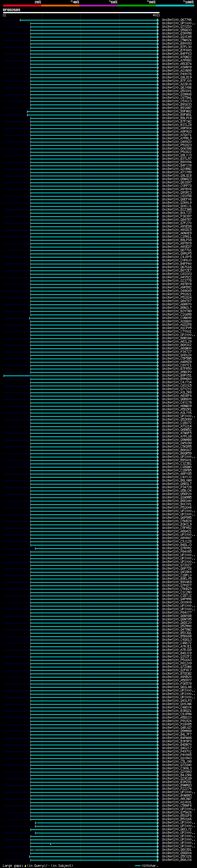Click label UniRef100_Q5CUZ6
This screenshot has width=197, height=868.
[x=177, y=856]
